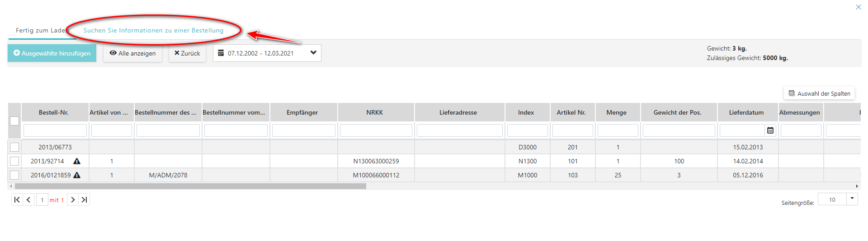Open Auswahl der Spalten column chooser
Viewport: 868px width, 241px height.
(819, 93)
